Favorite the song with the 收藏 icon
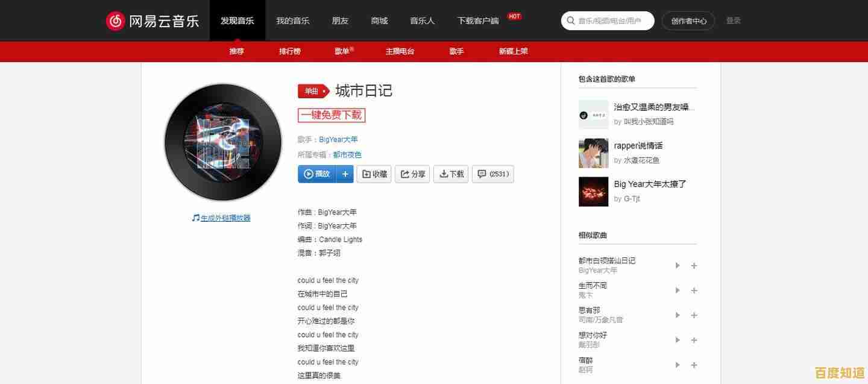 374,174
